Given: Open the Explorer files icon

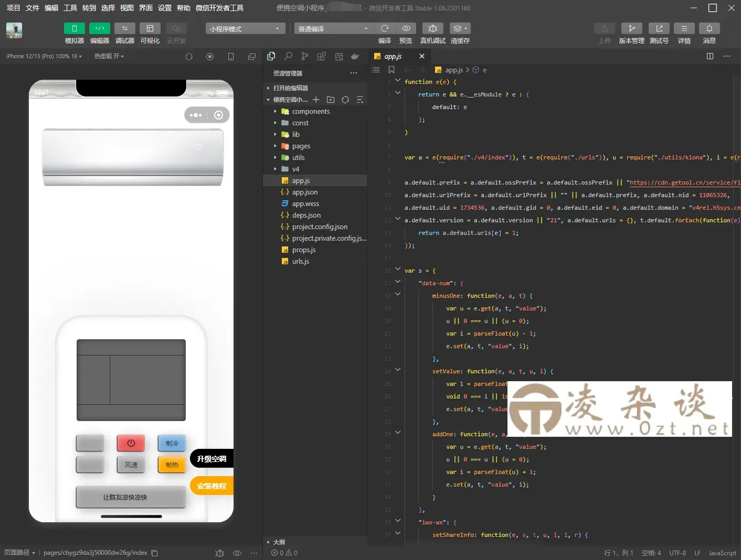Looking at the screenshot, I should click(271, 56).
